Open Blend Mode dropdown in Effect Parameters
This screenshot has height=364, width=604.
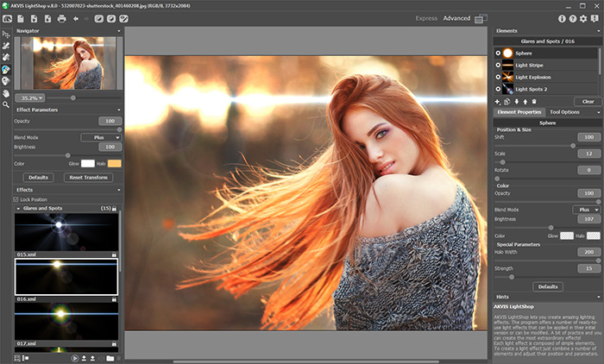pos(101,137)
